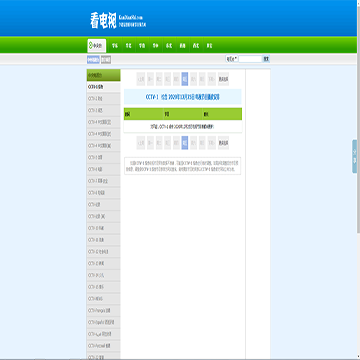Click the last wide button in the upper day row
The image size is (360, 360).
223,79
